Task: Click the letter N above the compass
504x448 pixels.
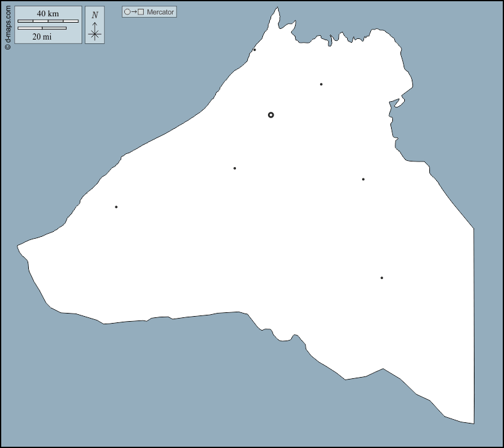Action: click(x=95, y=15)
